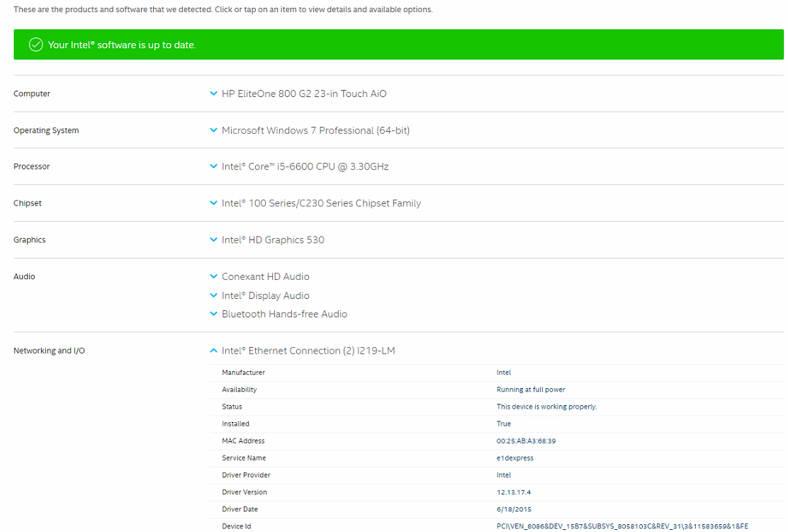
Task: Expand Conexant HD Audio details
Action: click(260, 277)
